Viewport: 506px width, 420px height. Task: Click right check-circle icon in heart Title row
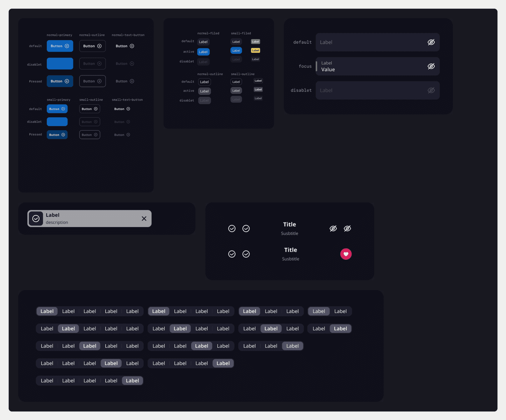pyautogui.click(x=246, y=254)
